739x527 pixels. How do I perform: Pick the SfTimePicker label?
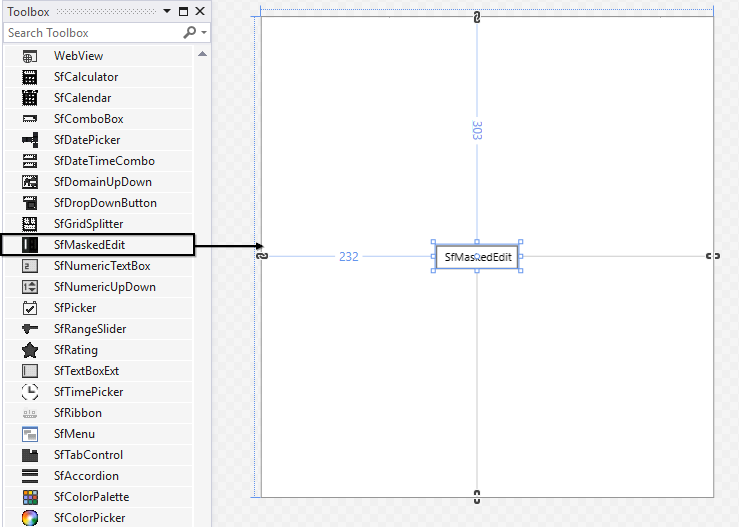88,392
